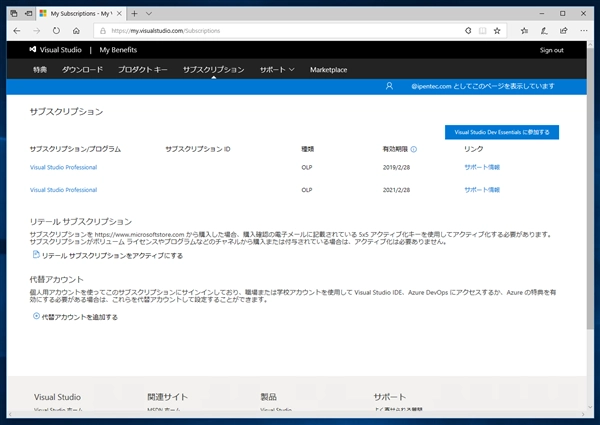
Task: Click the browser Forward arrow
Action: click(x=36, y=31)
